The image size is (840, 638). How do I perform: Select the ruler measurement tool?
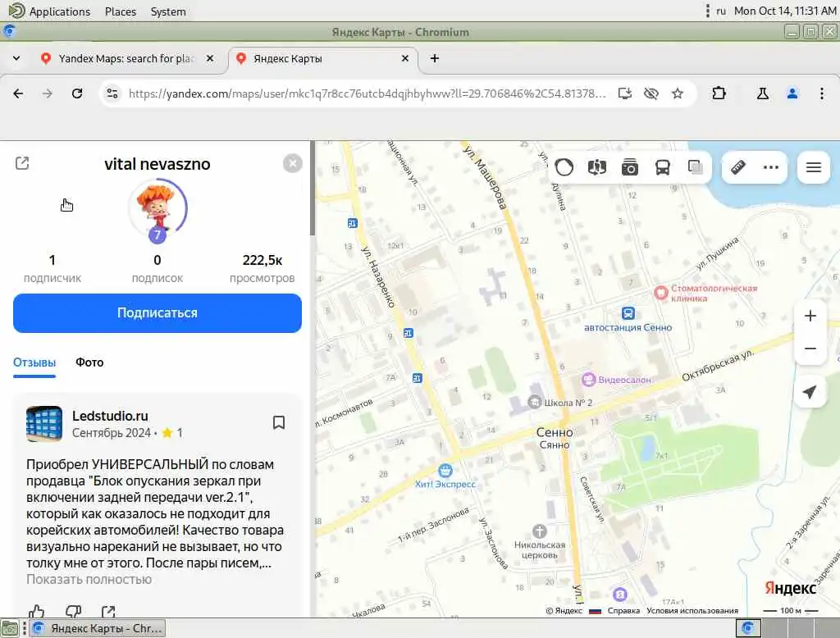(x=738, y=167)
